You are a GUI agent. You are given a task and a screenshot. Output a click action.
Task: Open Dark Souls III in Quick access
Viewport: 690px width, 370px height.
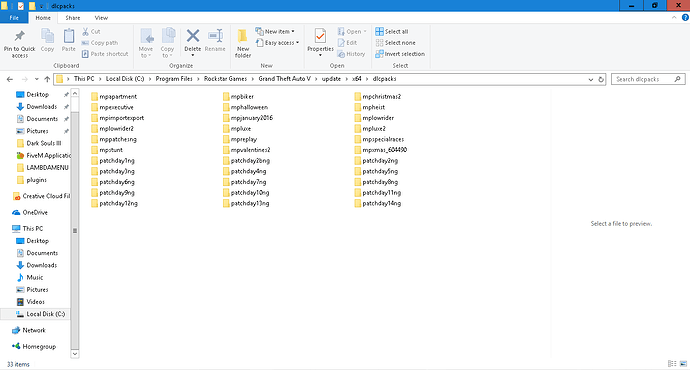click(39, 143)
